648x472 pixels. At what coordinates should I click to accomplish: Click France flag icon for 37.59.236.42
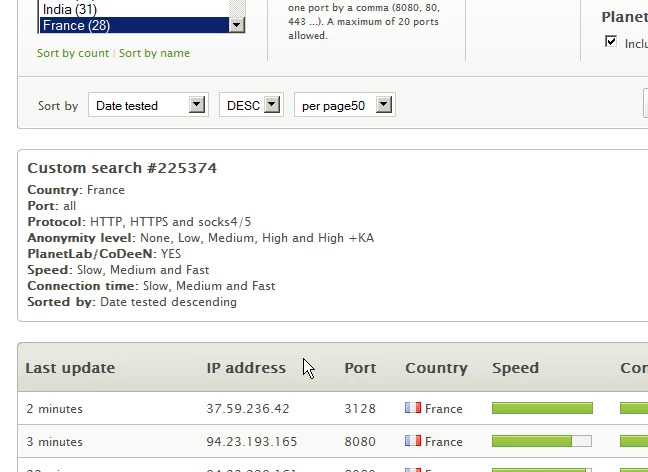[412, 408]
